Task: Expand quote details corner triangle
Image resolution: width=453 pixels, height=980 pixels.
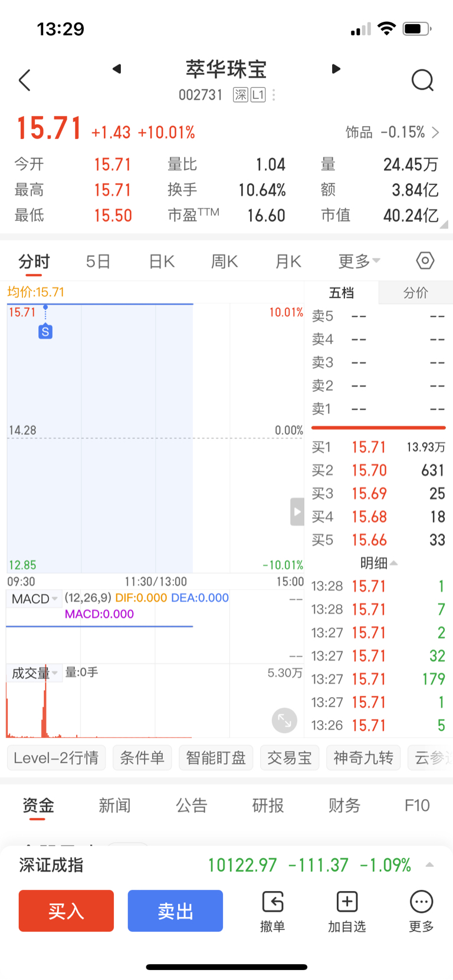Action: (444, 224)
